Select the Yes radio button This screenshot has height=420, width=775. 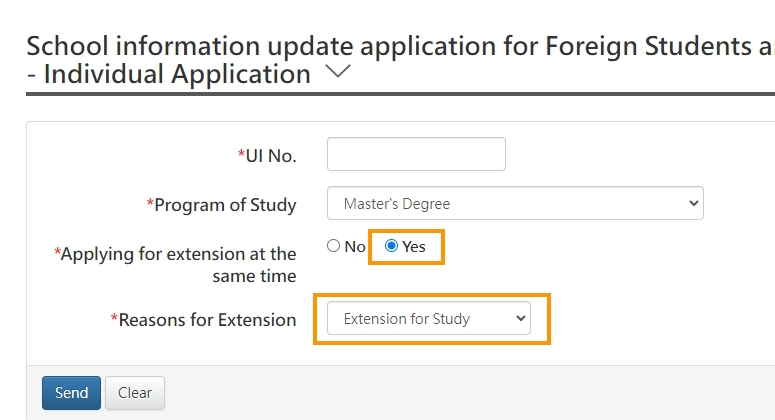pyautogui.click(x=391, y=246)
